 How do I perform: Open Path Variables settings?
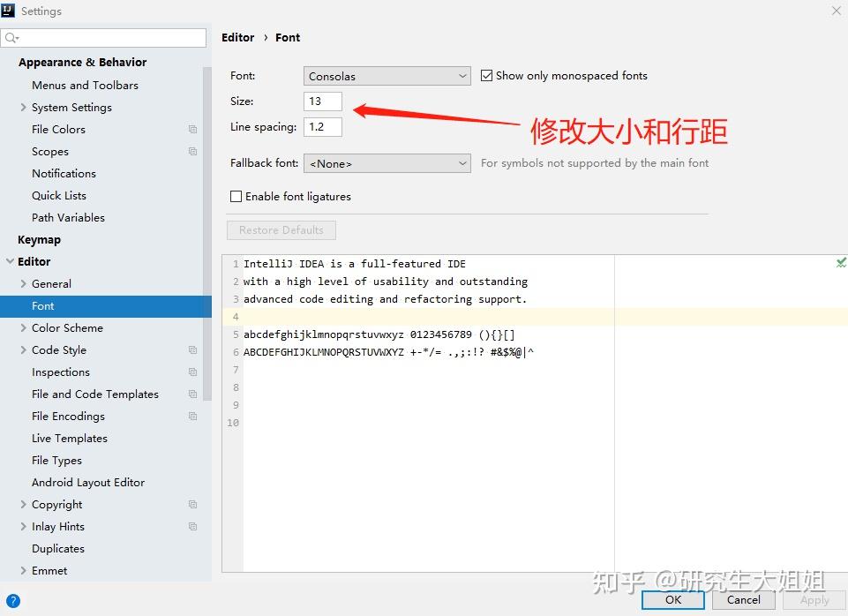click(68, 217)
